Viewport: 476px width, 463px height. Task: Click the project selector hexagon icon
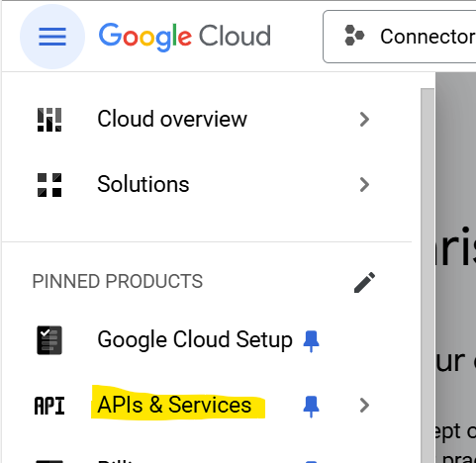tap(354, 36)
